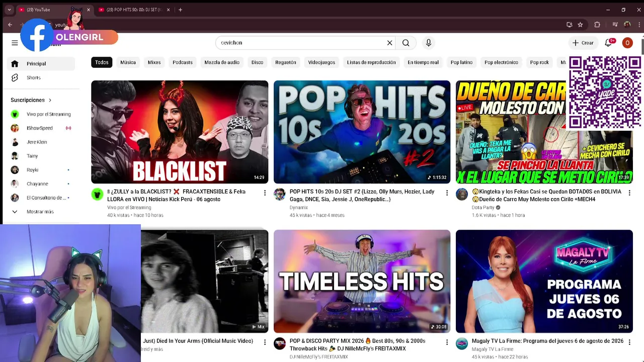Filter by Mezcla de audio chip
The width and height of the screenshot is (644, 362).
pyautogui.click(x=222, y=62)
